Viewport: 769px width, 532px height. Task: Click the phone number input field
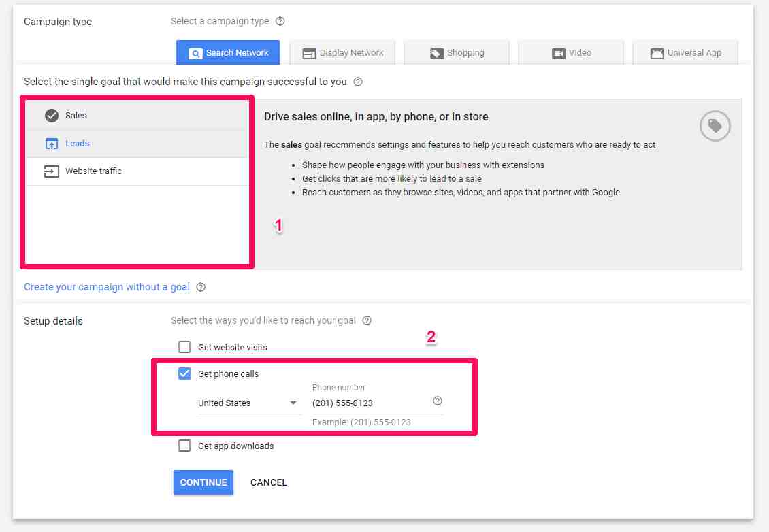point(367,403)
